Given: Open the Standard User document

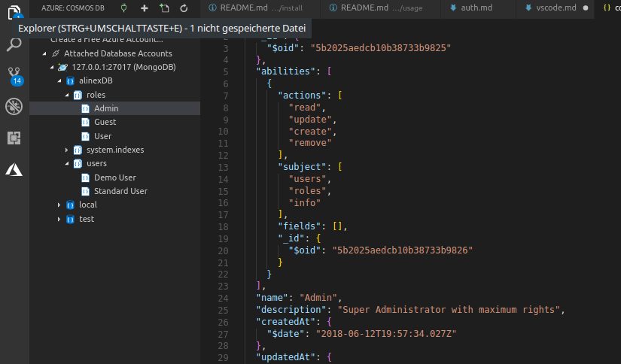Looking at the screenshot, I should coord(115,191).
